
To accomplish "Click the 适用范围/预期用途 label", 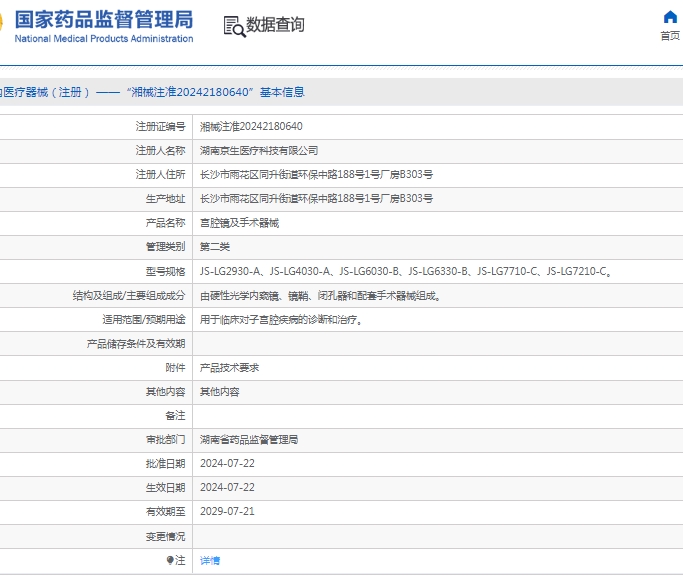I will pos(144,320).
